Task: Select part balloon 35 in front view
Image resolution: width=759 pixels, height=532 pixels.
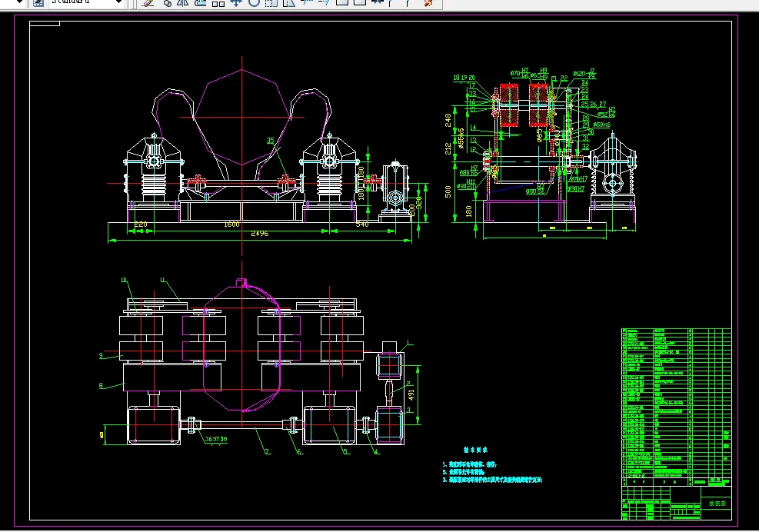Action: [x=270, y=141]
